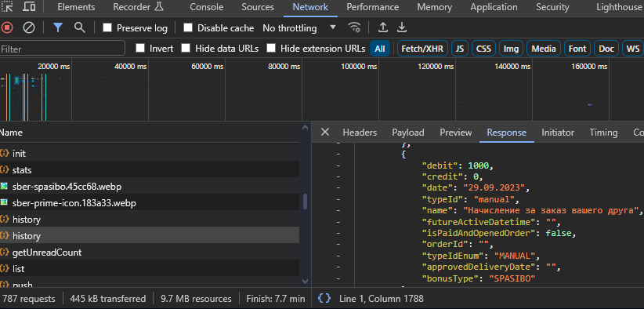Switch to the Elements tab
The width and height of the screenshot is (644, 309).
click(x=76, y=7)
